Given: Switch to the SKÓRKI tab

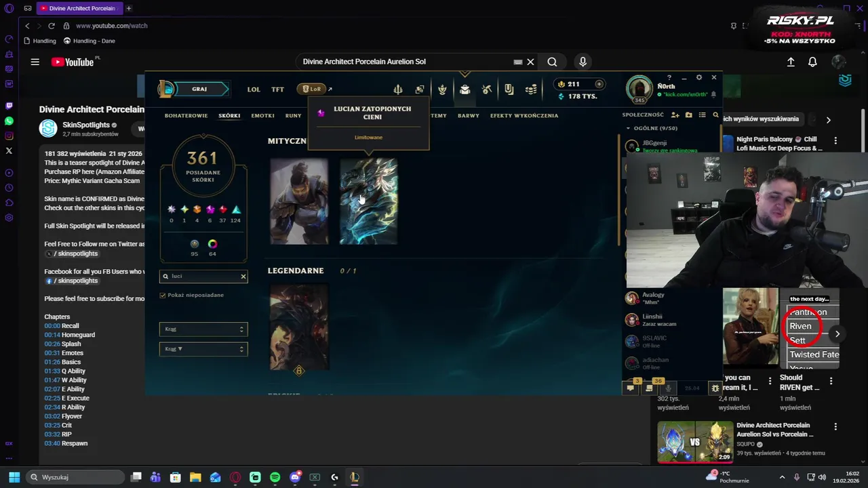Looking at the screenshot, I should click(229, 115).
